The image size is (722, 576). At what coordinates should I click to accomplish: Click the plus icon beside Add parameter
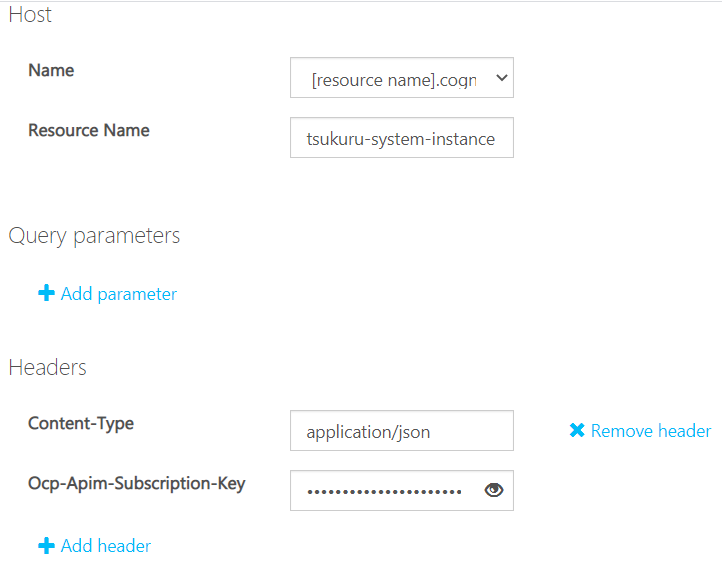tap(46, 293)
